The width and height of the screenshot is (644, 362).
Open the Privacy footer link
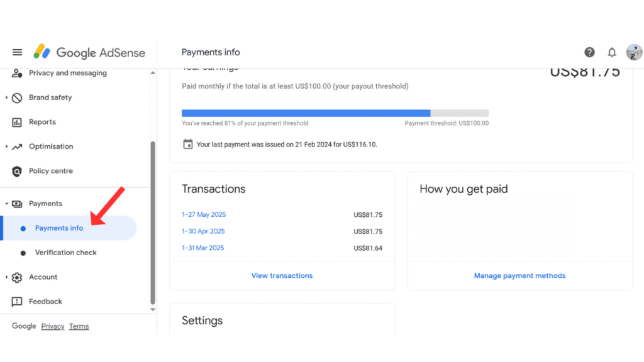coord(53,326)
